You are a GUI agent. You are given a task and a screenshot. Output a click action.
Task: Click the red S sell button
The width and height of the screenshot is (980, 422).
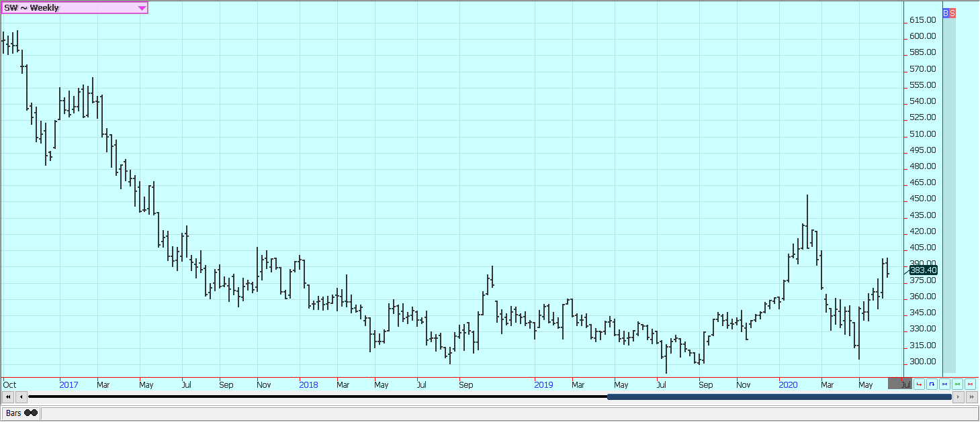[x=952, y=13]
